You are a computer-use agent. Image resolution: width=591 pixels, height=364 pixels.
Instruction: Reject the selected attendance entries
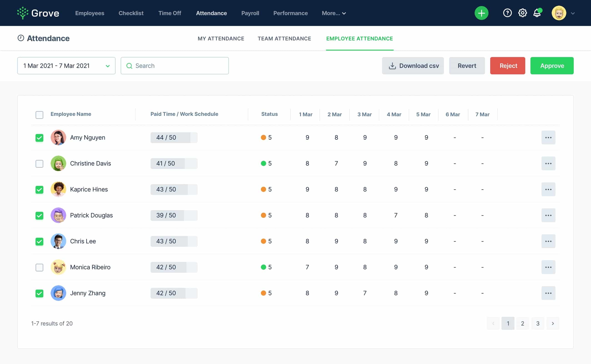coord(507,65)
